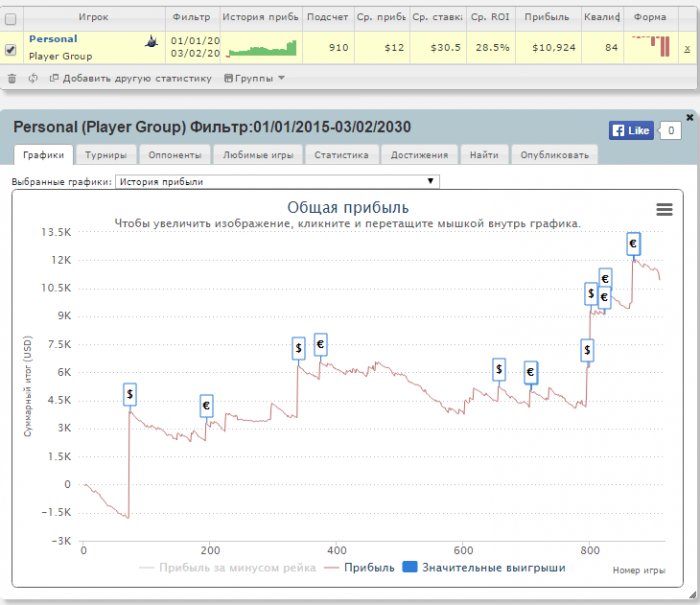
Task: Switch to the Турниры tab
Action: tap(106, 155)
